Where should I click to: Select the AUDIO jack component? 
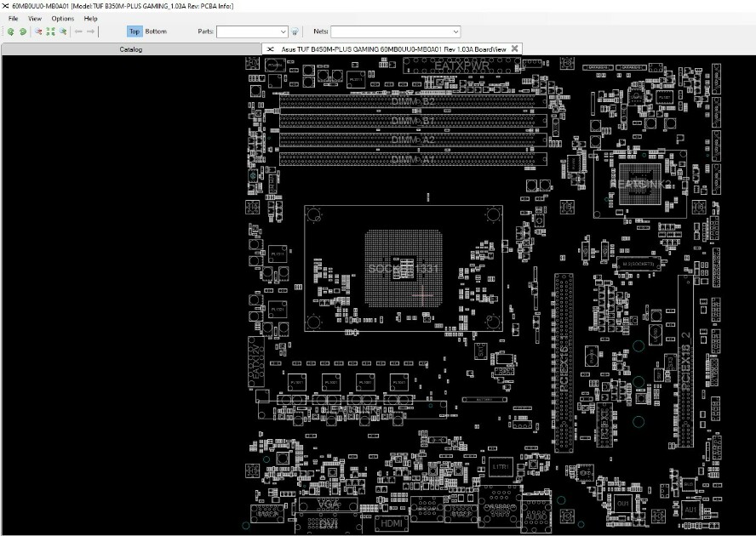pyautogui.click(x=536, y=516)
